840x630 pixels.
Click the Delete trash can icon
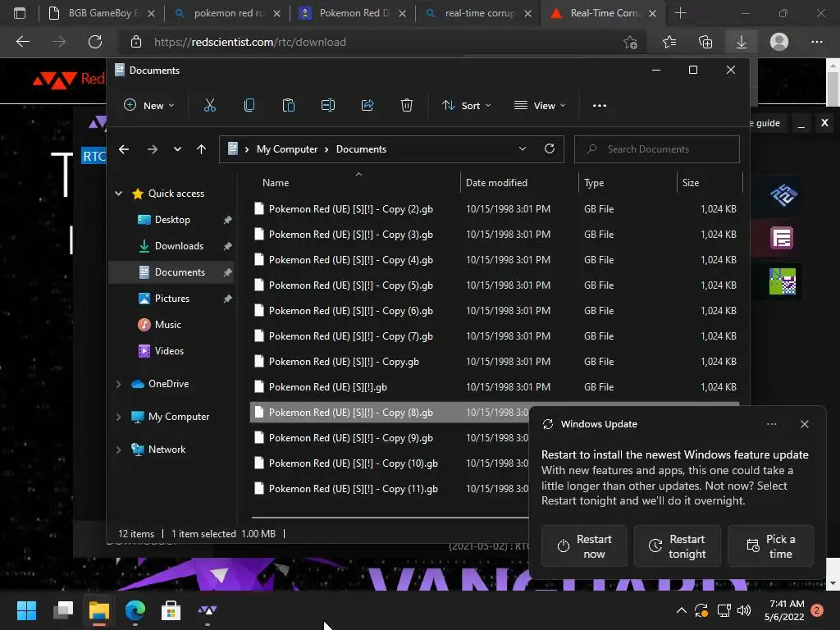(407, 106)
